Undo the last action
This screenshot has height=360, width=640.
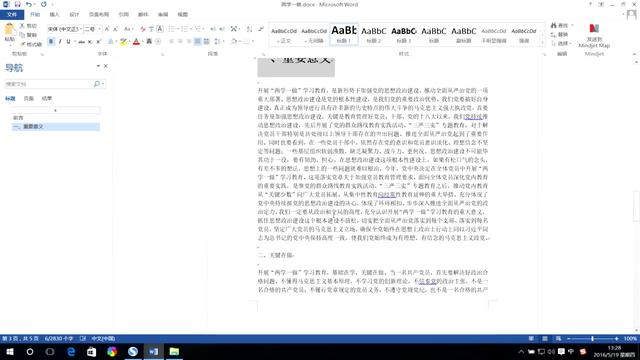point(29,4)
